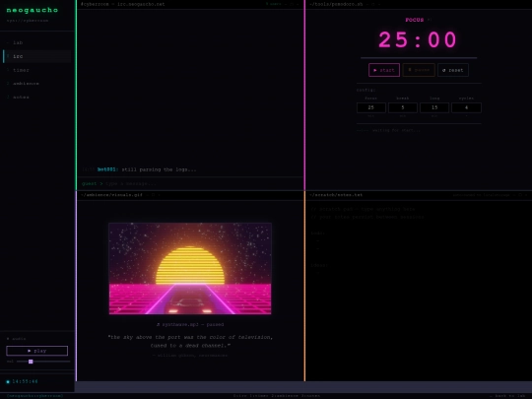The image size is (532, 399).
Task: Click the FOCUS mode label
Action: tap(415, 20)
